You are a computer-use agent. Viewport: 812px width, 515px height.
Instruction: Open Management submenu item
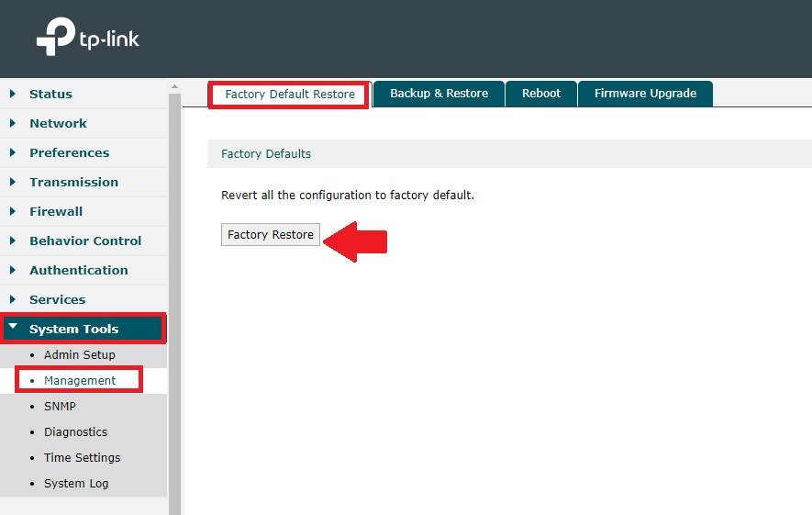[80, 380]
